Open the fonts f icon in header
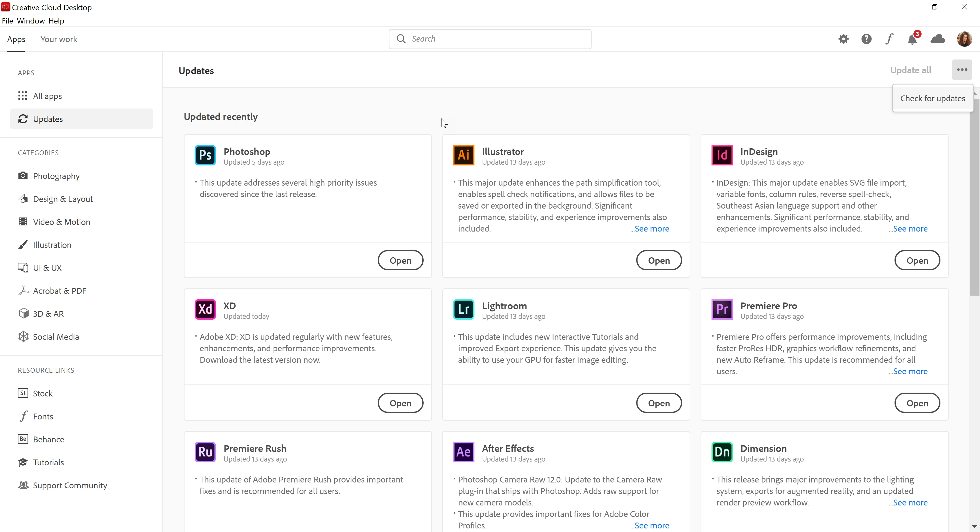980x532 pixels. 889,39
